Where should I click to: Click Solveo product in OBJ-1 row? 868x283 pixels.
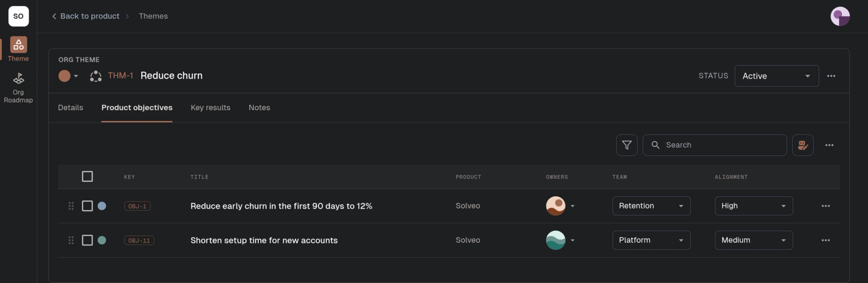click(468, 206)
